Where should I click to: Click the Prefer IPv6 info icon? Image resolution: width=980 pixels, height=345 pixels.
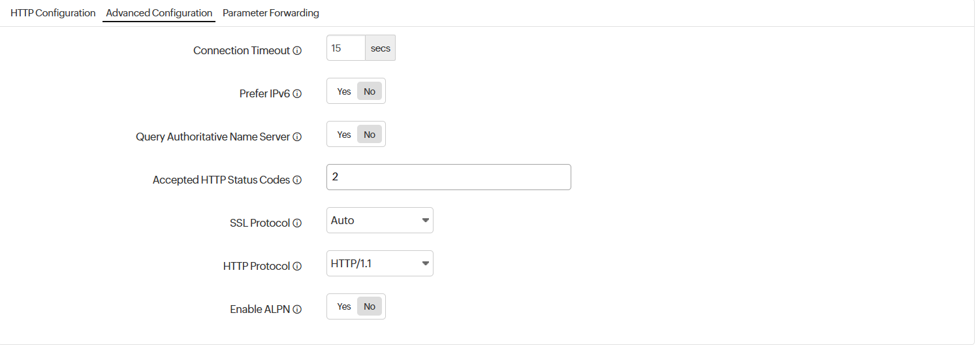coord(297,94)
